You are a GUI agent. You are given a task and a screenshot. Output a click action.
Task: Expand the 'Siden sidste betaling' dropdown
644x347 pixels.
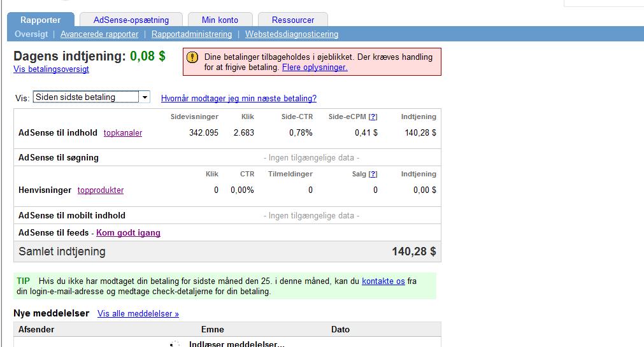[145, 97]
